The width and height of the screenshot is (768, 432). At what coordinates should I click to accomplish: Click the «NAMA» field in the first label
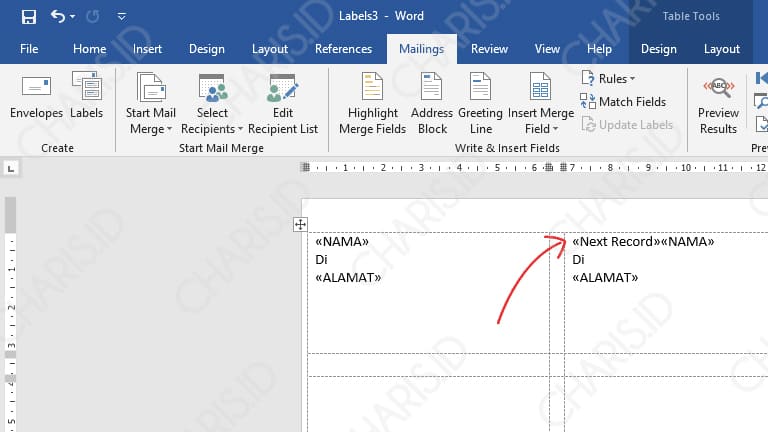pyautogui.click(x=342, y=241)
